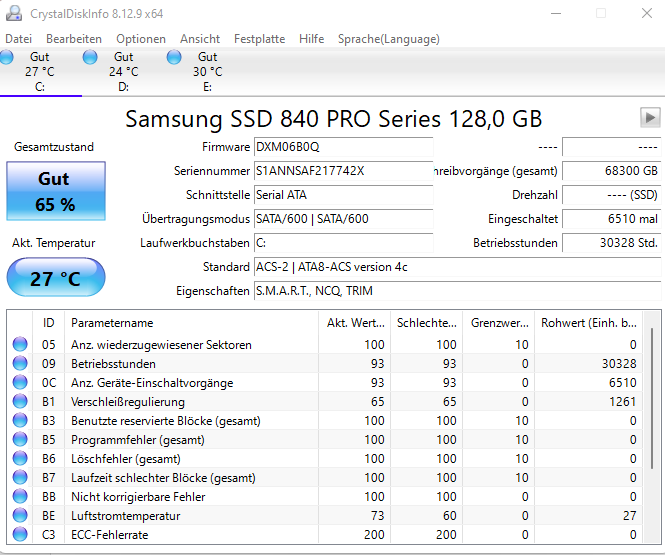Click status icon for Löschfehler B6

click(20, 458)
